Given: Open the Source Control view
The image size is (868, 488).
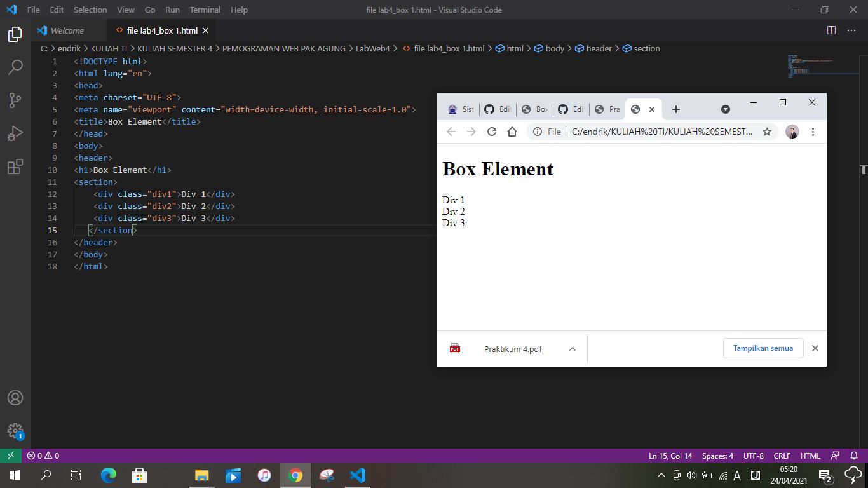Looking at the screenshot, I should pos(15,100).
